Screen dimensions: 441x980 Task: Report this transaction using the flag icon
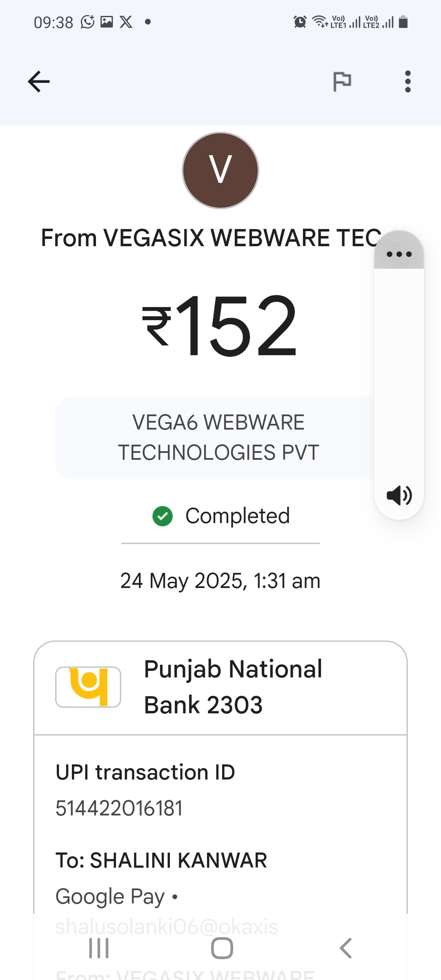tap(342, 82)
